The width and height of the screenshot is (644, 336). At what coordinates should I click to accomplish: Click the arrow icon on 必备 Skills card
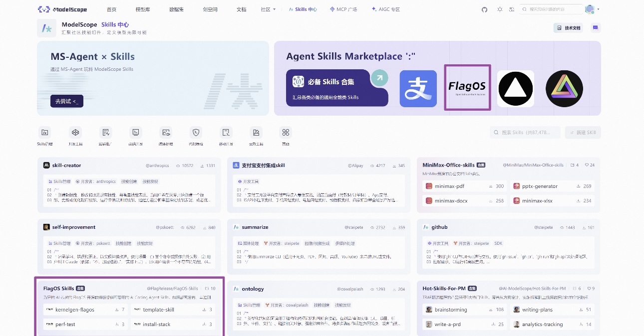(x=379, y=78)
